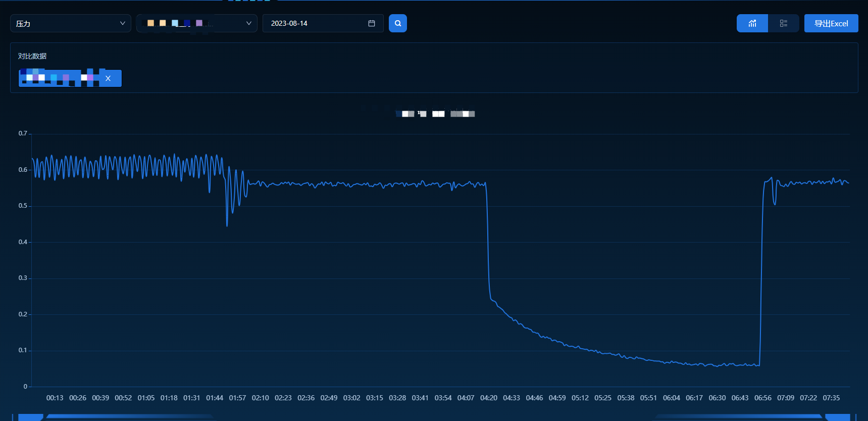
Task: Click the 01:44 time axis label
Action: [x=215, y=398]
